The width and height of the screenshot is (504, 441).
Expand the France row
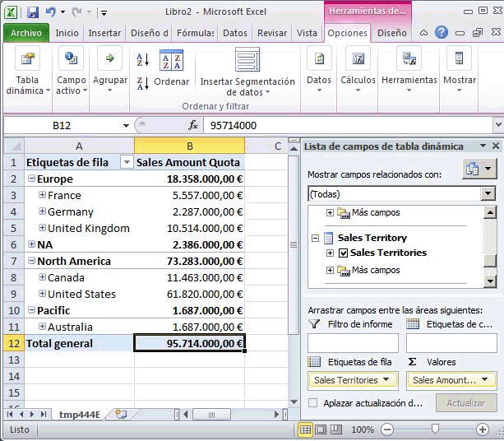pos(42,195)
